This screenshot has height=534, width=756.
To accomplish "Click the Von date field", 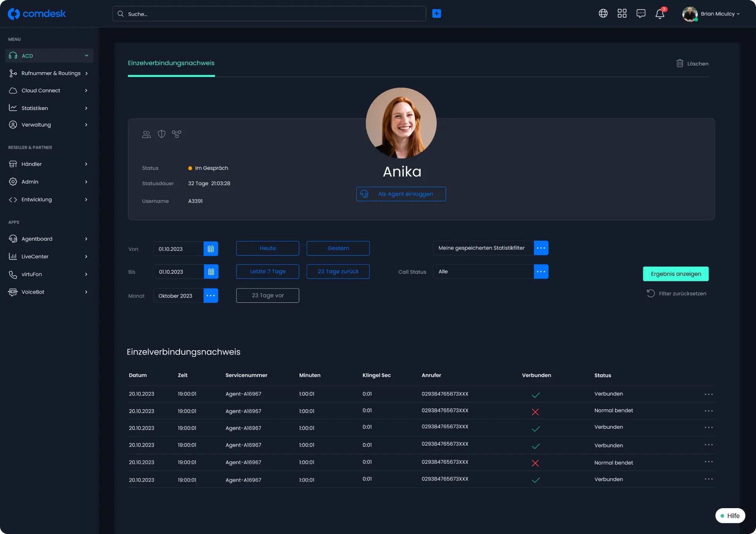I will tap(178, 249).
